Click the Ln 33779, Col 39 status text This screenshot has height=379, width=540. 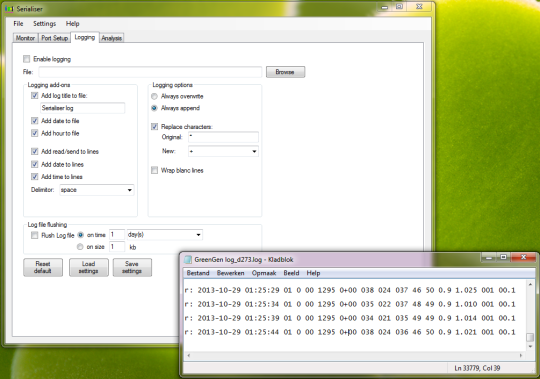click(477, 368)
